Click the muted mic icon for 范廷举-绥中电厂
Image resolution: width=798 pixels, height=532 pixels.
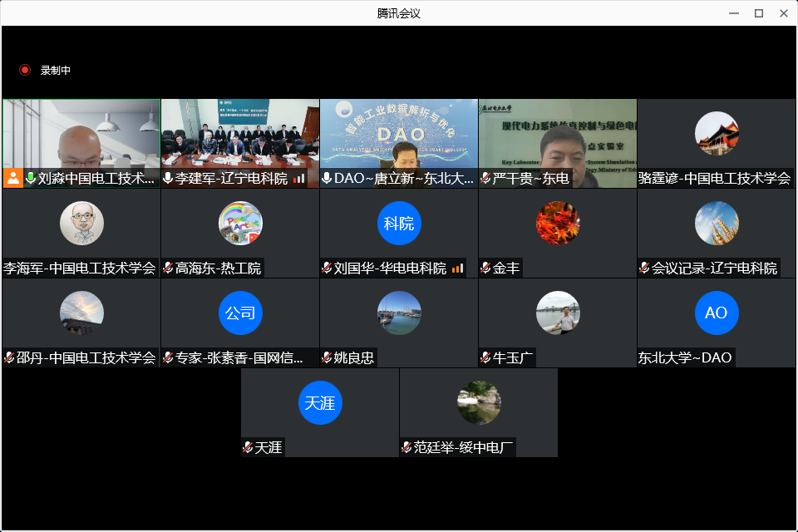click(x=406, y=448)
